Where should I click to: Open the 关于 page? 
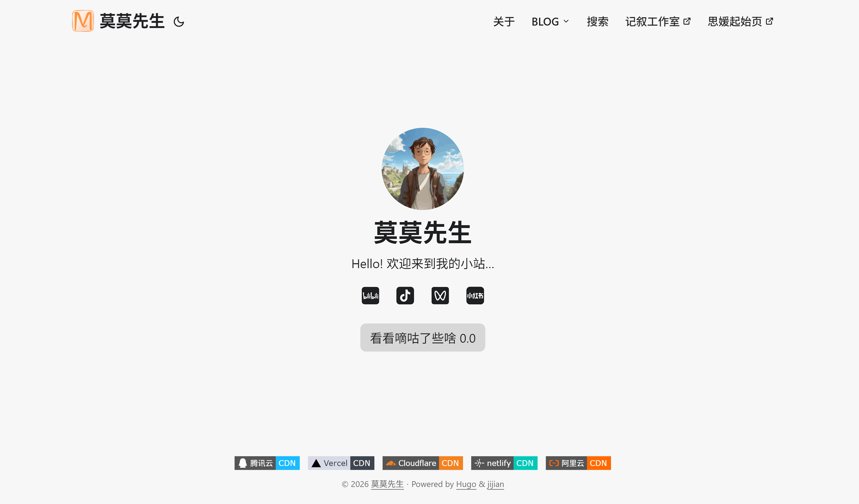pos(503,21)
